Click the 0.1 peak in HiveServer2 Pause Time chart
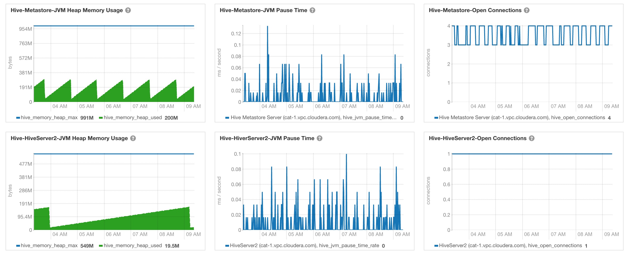 pos(346,155)
